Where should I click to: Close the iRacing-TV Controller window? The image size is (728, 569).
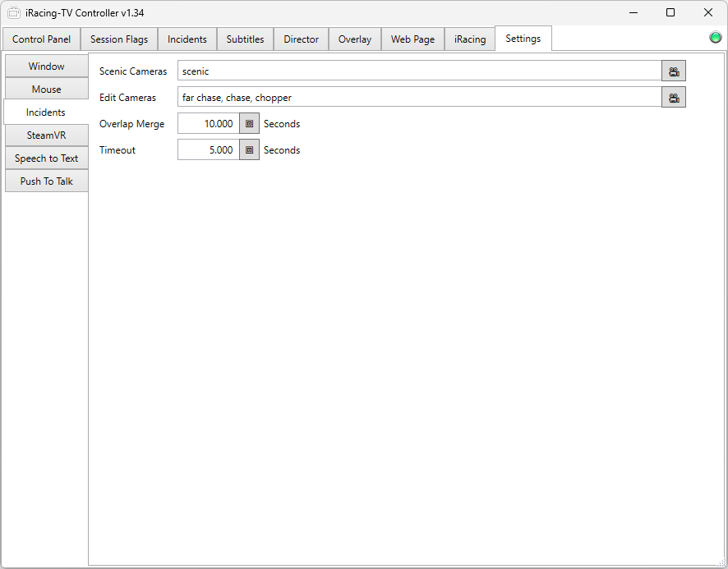click(x=708, y=12)
